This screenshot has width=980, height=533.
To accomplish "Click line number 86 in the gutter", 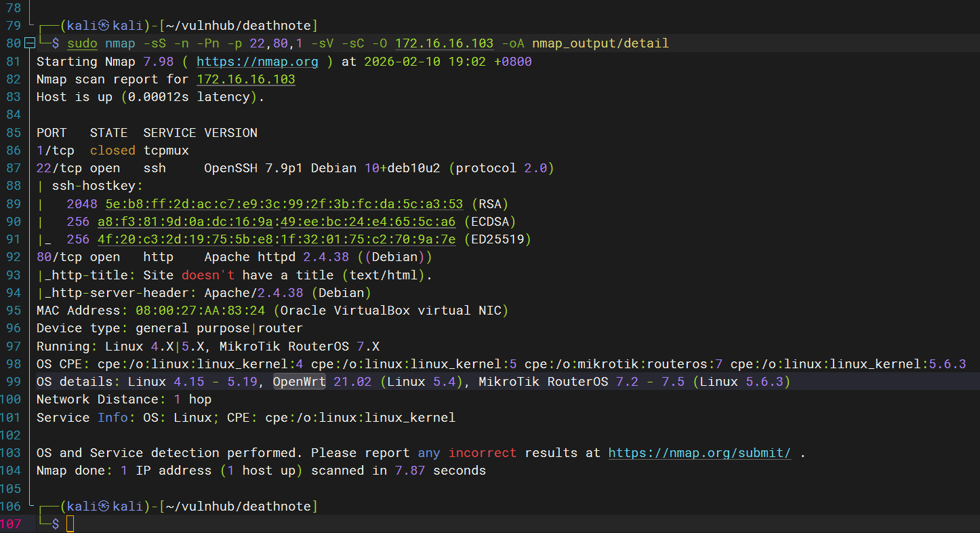I will pyautogui.click(x=13, y=150).
